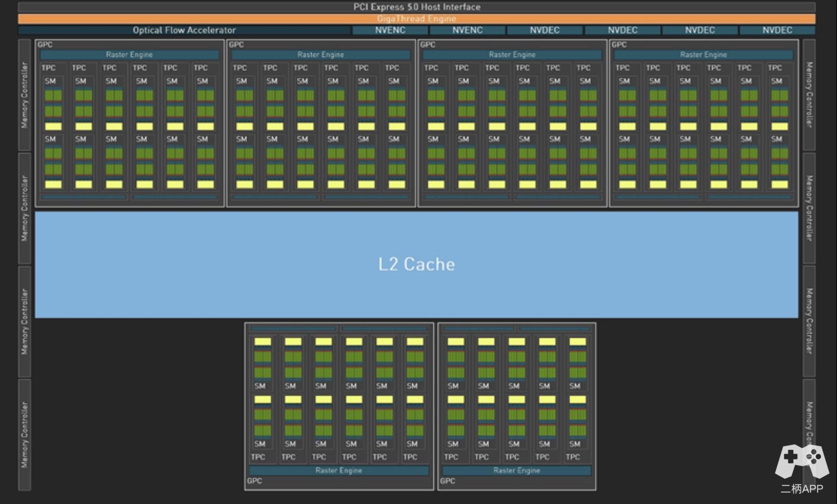Select the rightmost NVDEC block
The height and width of the screenshot is (504, 837).
(x=777, y=30)
